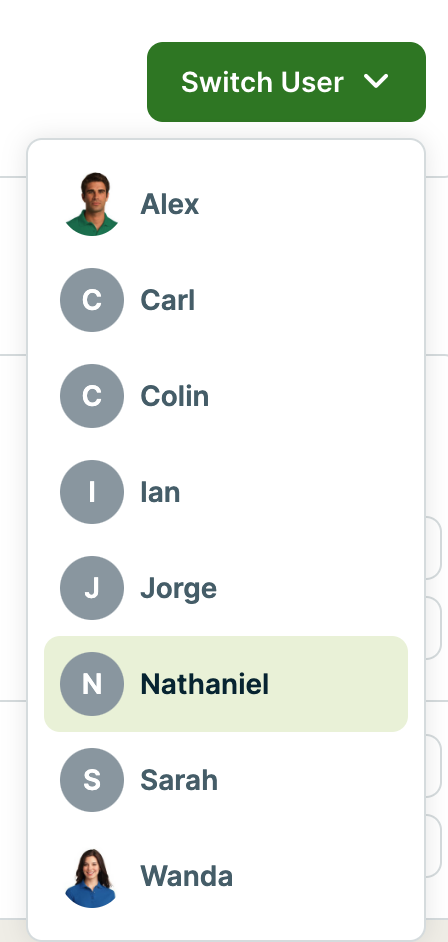Image resolution: width=448 pixels, height=942 pixels.
Task: Pick Ian in the user menu
Action: click(x=226, y=492)
